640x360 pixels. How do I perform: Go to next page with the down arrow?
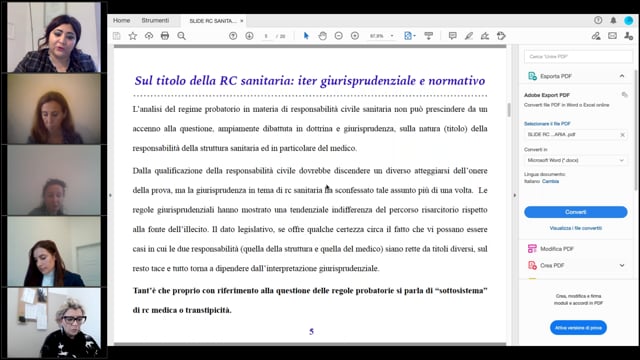249,36
